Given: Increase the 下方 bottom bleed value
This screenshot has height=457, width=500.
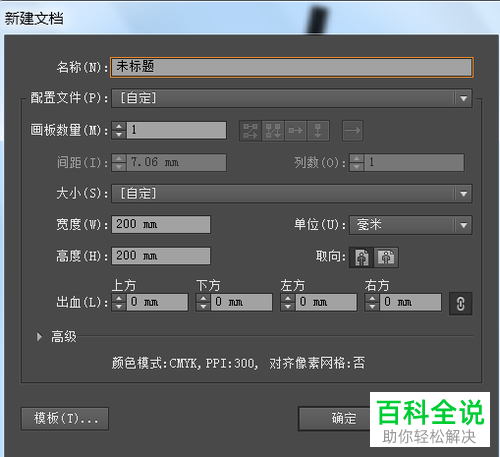Looking at the screenshot, I should [203, 298].
